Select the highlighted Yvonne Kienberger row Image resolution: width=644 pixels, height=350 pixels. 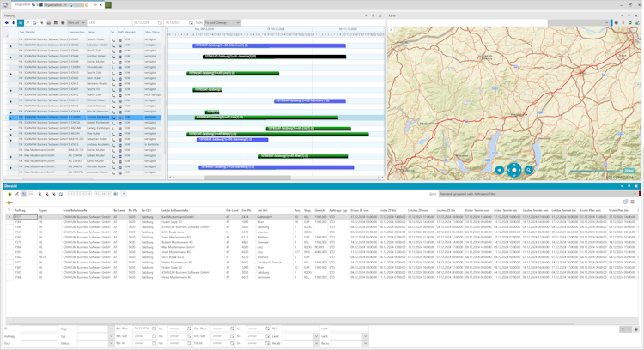coord(84,117)
